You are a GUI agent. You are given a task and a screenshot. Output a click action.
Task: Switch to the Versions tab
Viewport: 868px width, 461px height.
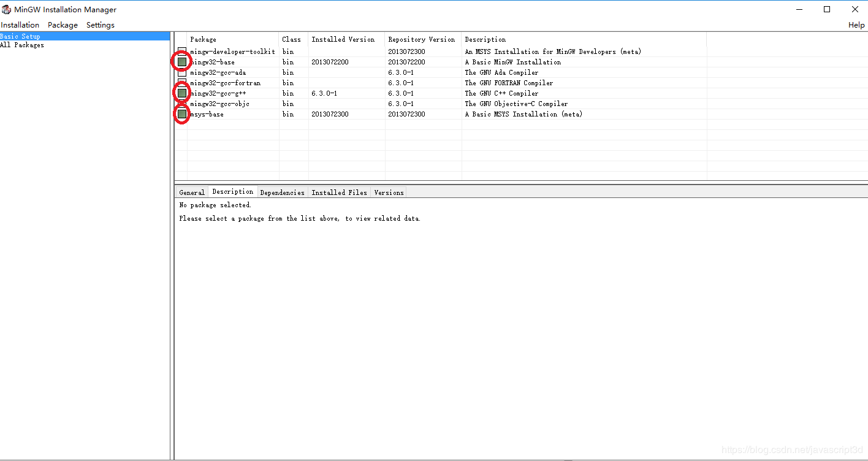point(389,192)
